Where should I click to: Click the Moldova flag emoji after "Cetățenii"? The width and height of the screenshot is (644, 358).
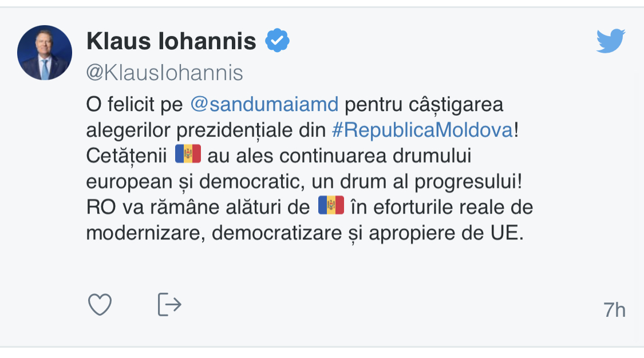point(188,155)
